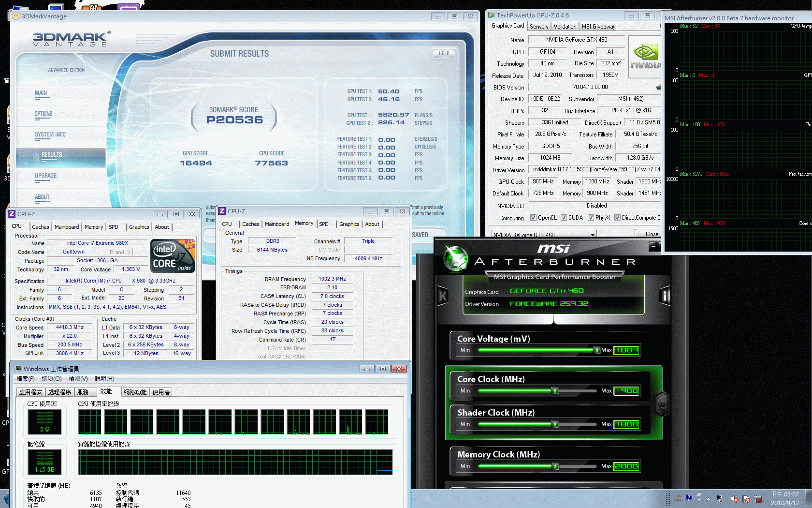This screenshot has height=508, width=812.
Task: Open the MSI Giveaway tab in GPU-Z
Action: tap(598, 27)
